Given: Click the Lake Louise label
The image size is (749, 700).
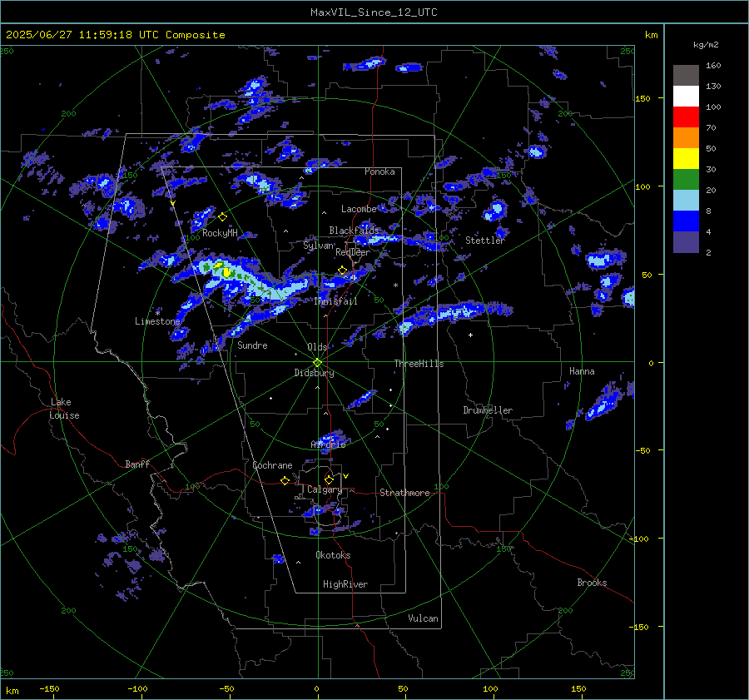Looking at the screenshot, I should coord(64,409).
